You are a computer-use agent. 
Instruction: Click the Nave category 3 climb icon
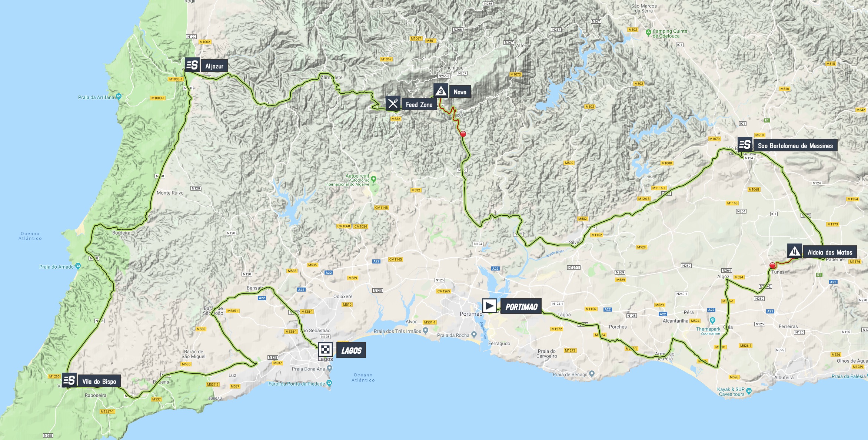click(440, 91)
